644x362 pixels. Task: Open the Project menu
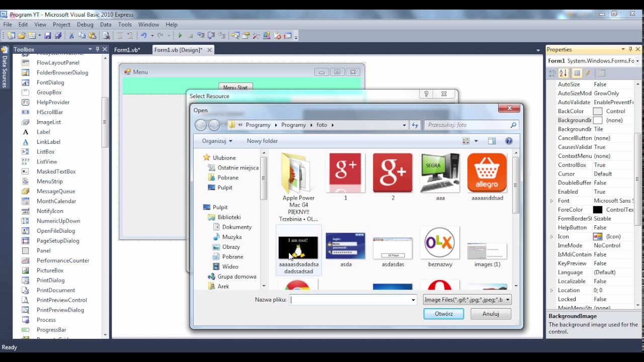[x=61, y=24]
